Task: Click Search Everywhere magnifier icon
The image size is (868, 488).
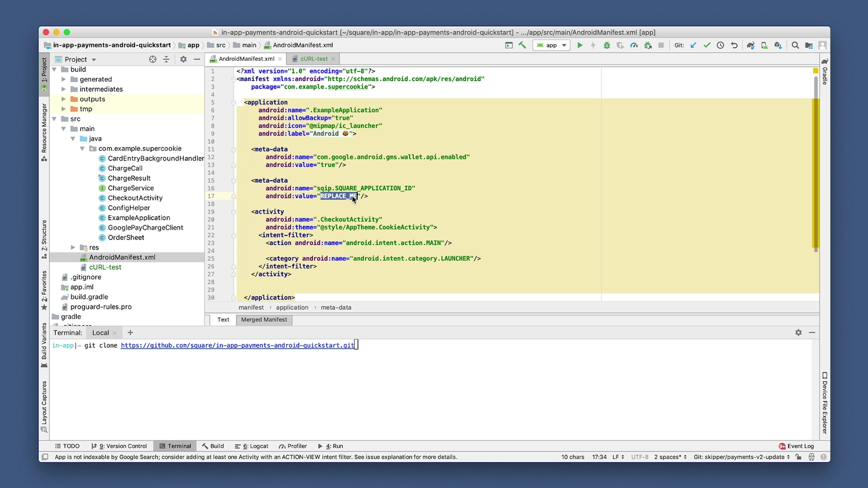Action: [795, 45]
